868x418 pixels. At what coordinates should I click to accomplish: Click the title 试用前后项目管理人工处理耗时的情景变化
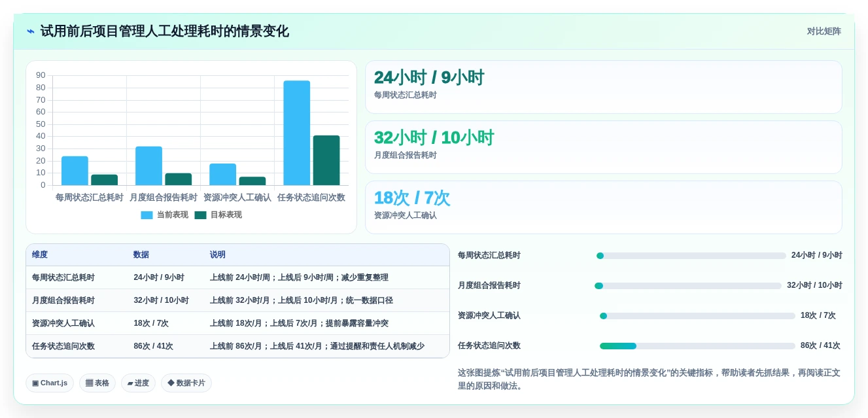click(165, 31)
